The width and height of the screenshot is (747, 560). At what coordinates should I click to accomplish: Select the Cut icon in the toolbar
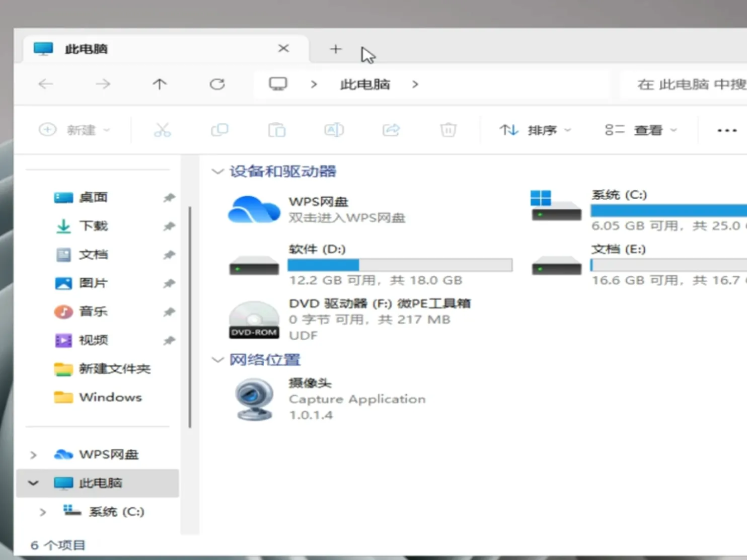pyautogui.click(x=163, y=130)
